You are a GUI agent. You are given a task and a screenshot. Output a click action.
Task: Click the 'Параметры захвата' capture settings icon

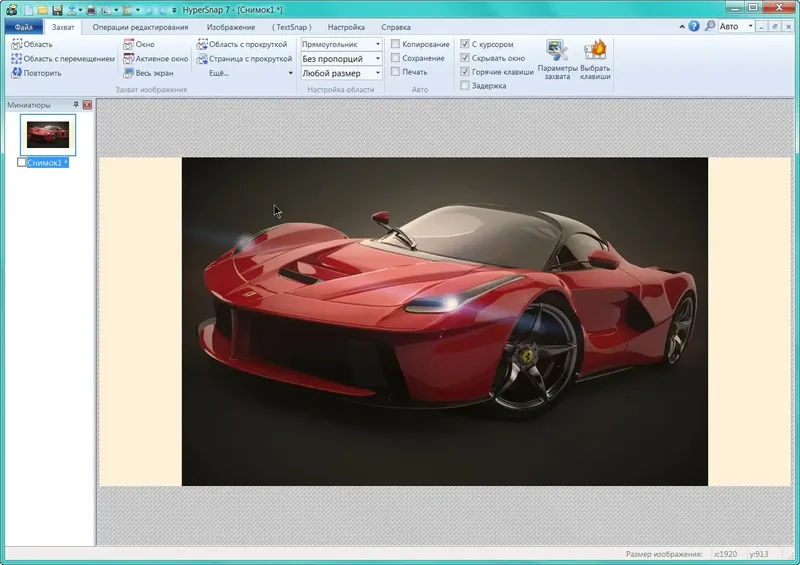pos(557,50)
